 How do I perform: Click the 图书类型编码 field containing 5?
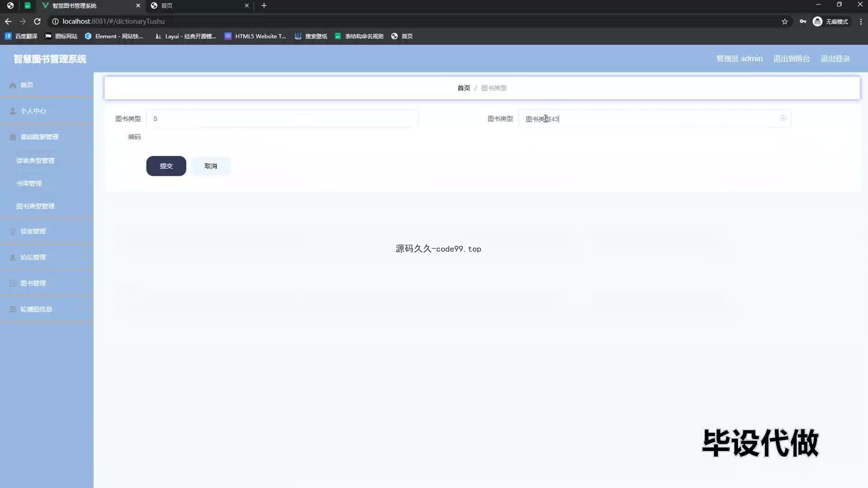pos(283,118)
